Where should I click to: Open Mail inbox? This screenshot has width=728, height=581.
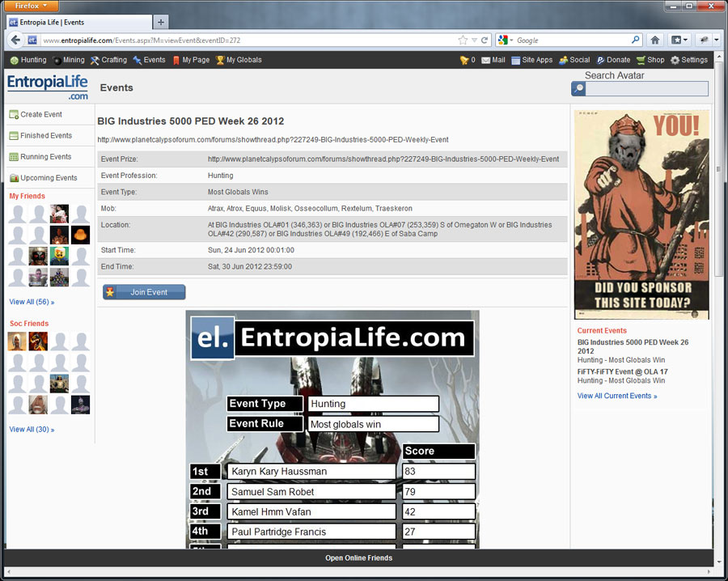click(x=493, y=60)
